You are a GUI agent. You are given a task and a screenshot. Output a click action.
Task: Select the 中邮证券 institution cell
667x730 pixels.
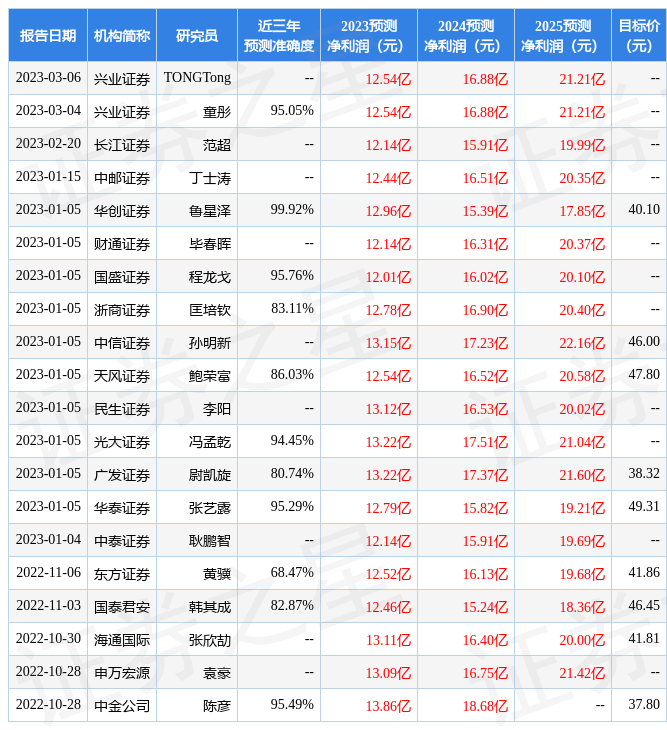point(122,178)
